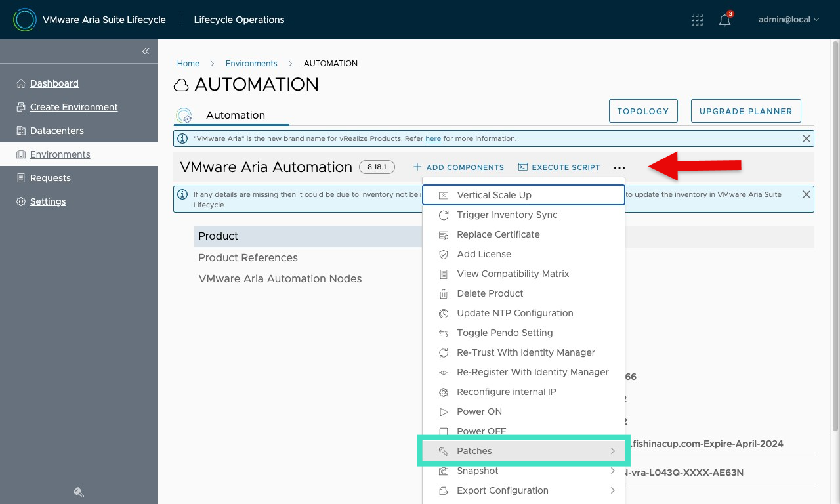Image resolution: width=840 pixels, height=504 pixels.
Task: Click the Snapshot camera icon
Action: (x=444, y=471)
